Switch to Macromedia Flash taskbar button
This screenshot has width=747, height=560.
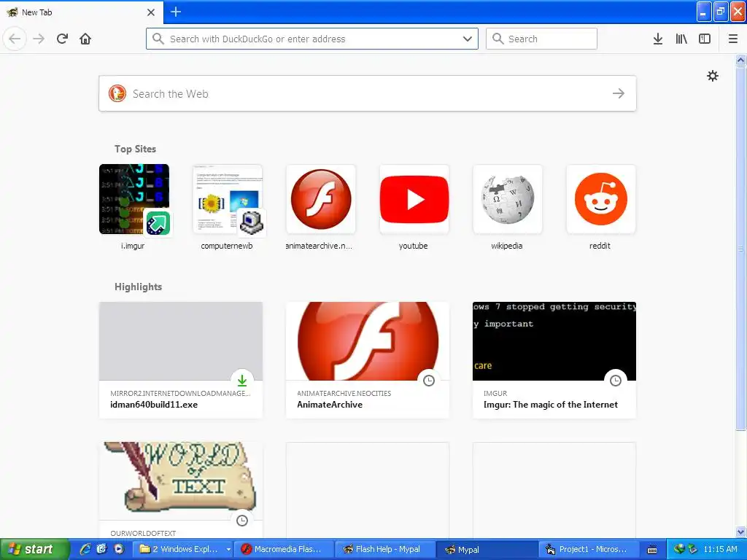pyautogui.click(x=283, y=549)
